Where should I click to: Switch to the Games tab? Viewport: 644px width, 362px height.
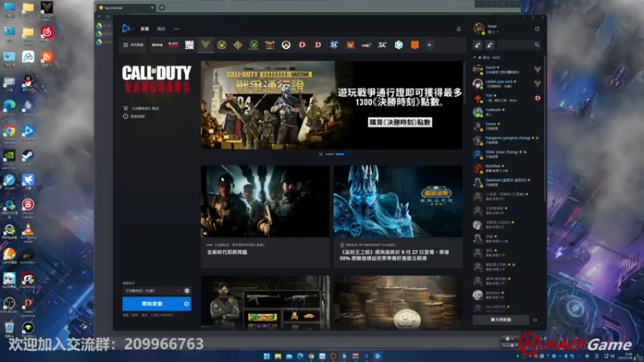click(145, 29)
